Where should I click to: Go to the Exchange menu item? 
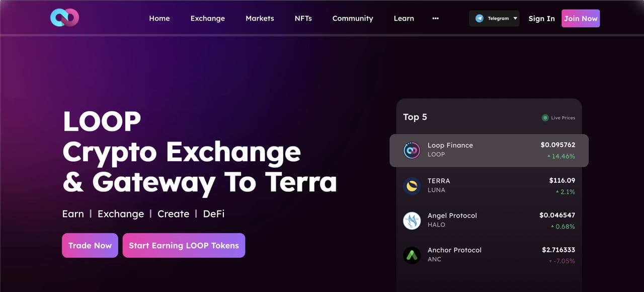tap(207, 18)
